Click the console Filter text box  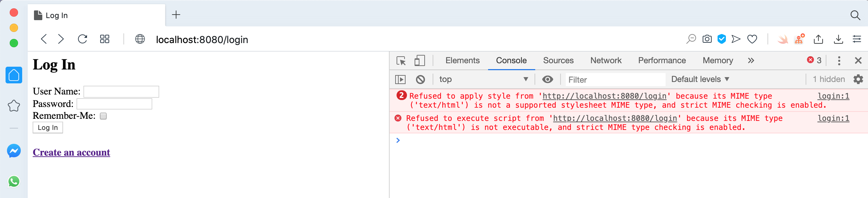[615, 80]
